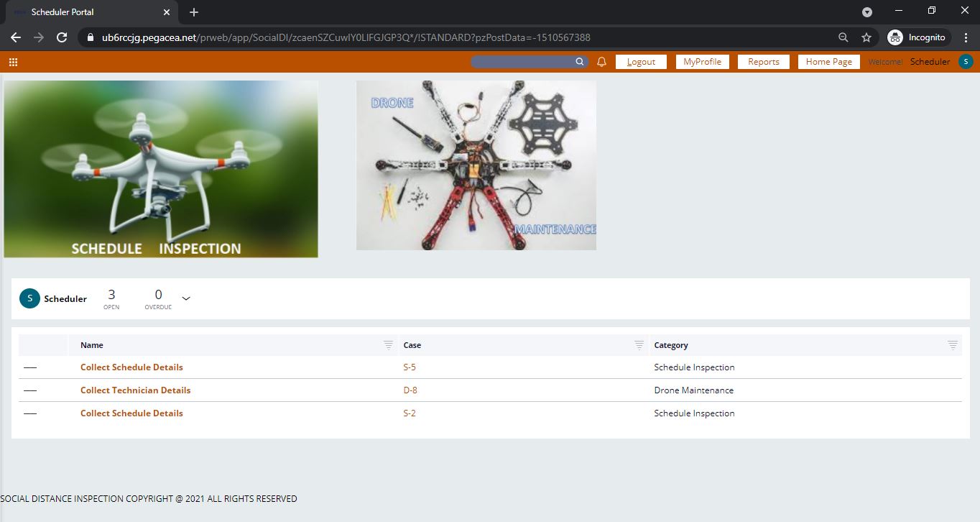Open case S-5
Image resolution: width=980 pixels, height=522 pixels.
tap(410, 367)
